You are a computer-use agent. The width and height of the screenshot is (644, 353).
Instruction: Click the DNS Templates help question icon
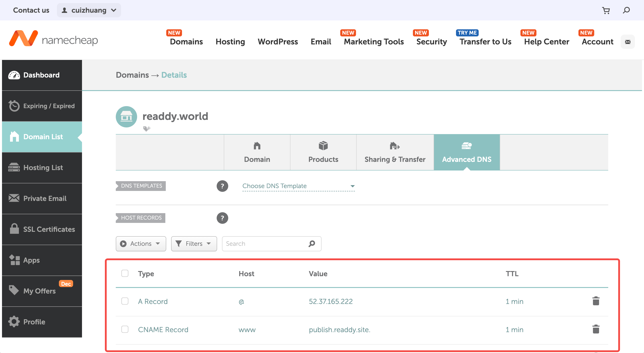[x=222, y=186]
